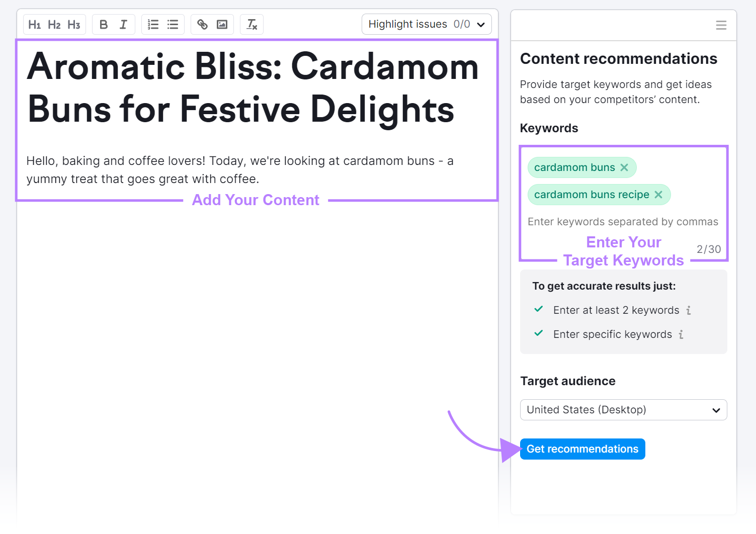
Task: Toggle italic text formatting
Action: pyautogui.click(x=123, y=24)
